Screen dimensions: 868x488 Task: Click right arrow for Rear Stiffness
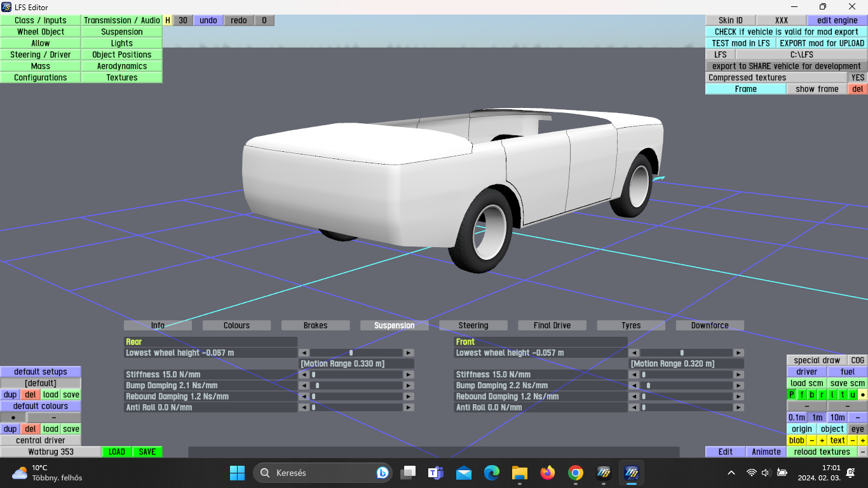pos(409,374)
